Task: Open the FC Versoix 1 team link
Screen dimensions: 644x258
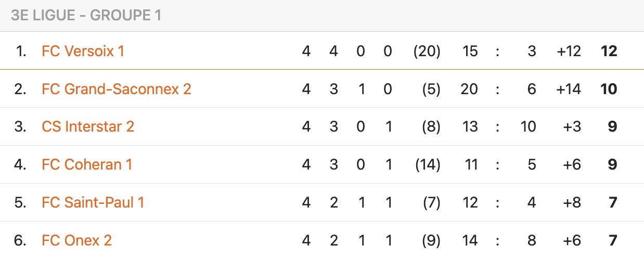Action: [x=83, y=51]
